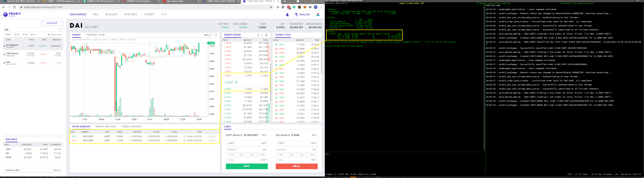This screenshot has width=644, height=178.
Task: Open the GTC dropdown under USDT Balance
Action: [265, 135]
